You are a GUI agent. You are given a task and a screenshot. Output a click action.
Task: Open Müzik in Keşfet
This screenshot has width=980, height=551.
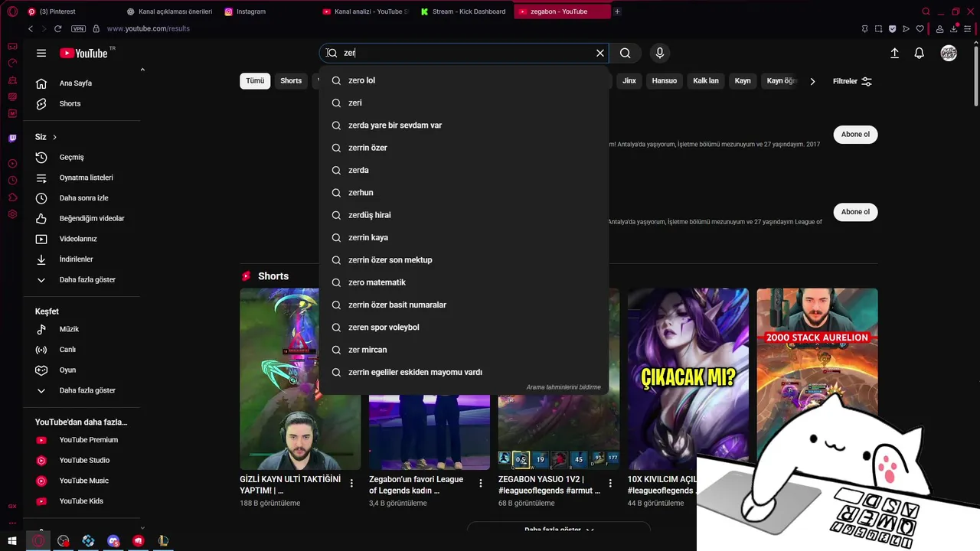pos(82,329)
